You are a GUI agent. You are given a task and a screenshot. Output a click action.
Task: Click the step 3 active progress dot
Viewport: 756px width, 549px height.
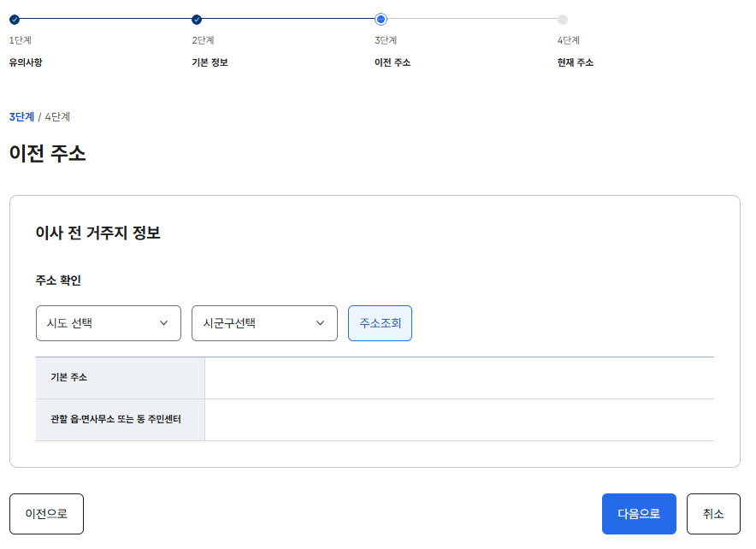click(381, 20)
